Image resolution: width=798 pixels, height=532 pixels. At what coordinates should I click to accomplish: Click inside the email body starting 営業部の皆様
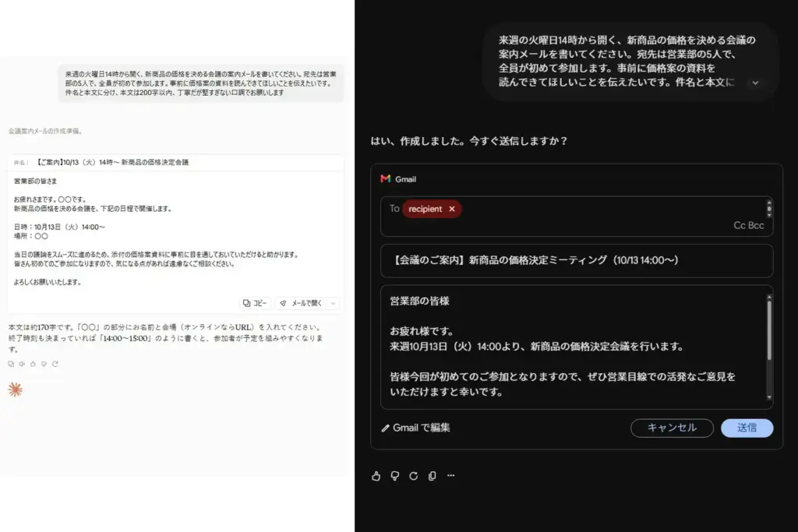(573, 347)
